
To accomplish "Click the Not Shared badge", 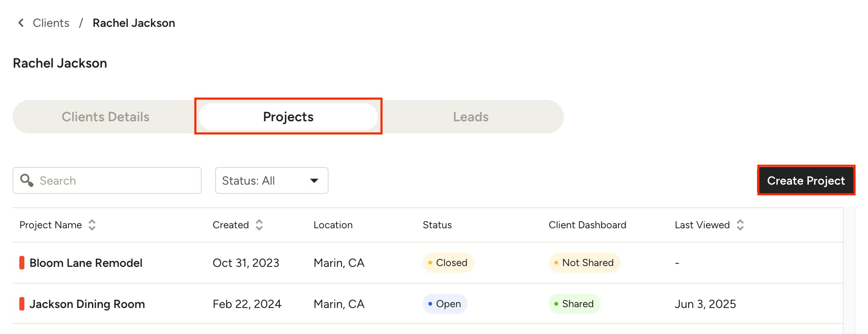I will coord(584,263).
